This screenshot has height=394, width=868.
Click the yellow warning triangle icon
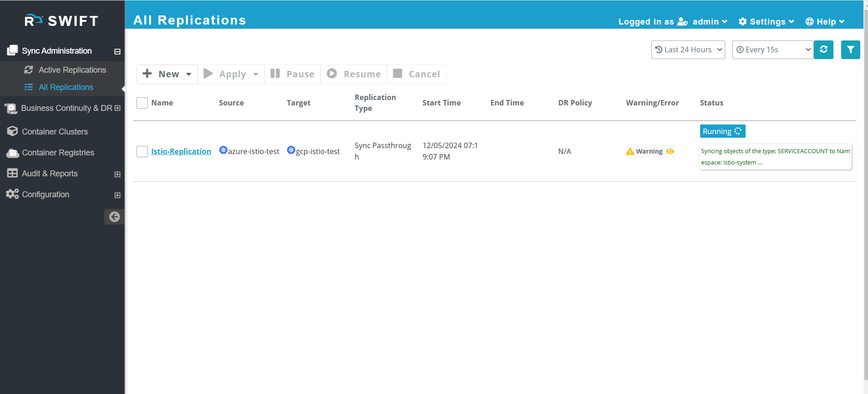630,151
